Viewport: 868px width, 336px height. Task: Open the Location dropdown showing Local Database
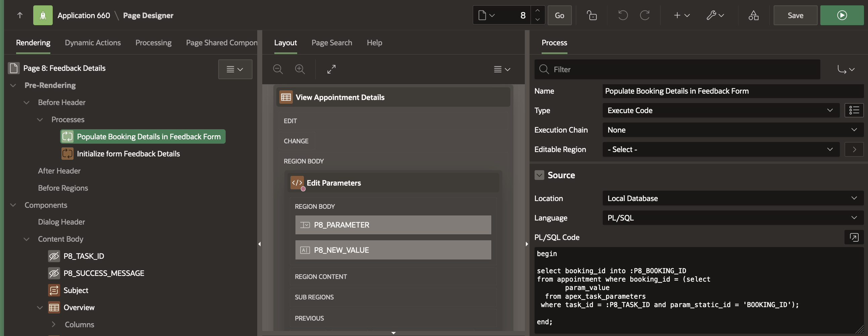733,198
